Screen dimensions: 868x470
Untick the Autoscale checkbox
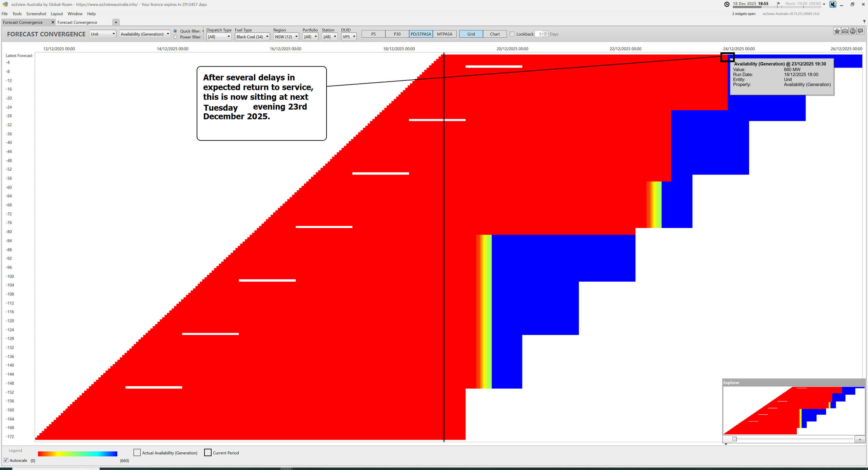coord(6,460)
